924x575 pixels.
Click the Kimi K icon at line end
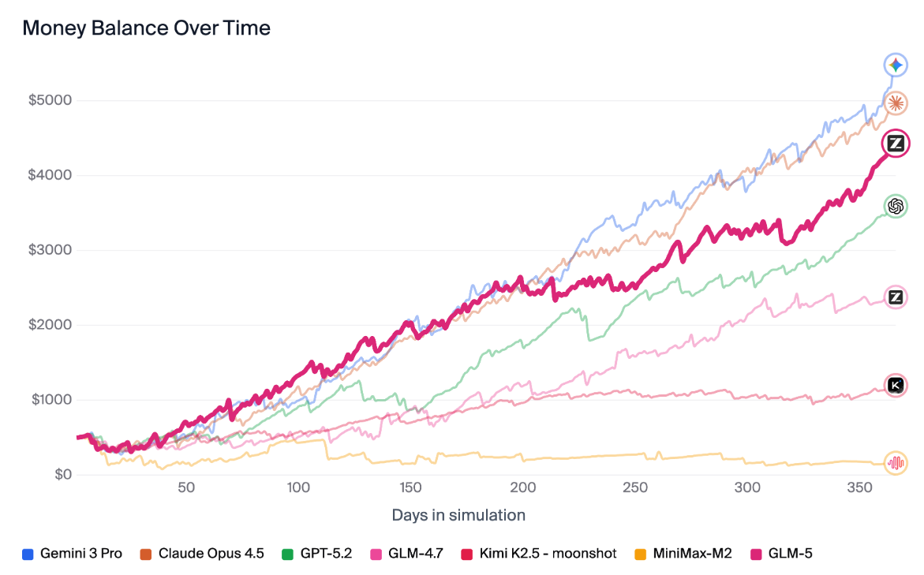click(896, 385)
